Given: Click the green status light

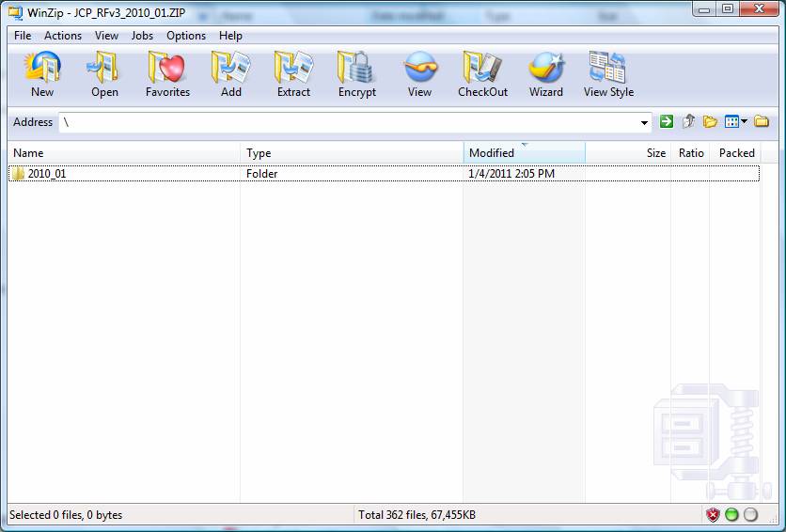Looking at the screenshot, I should click(x=731, y=514).
